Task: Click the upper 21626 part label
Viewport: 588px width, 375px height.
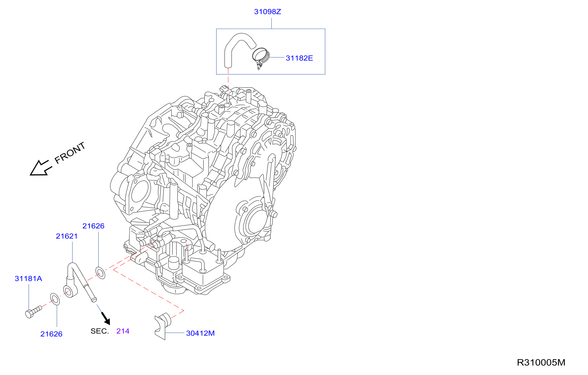Action: (x=93, y=226)
